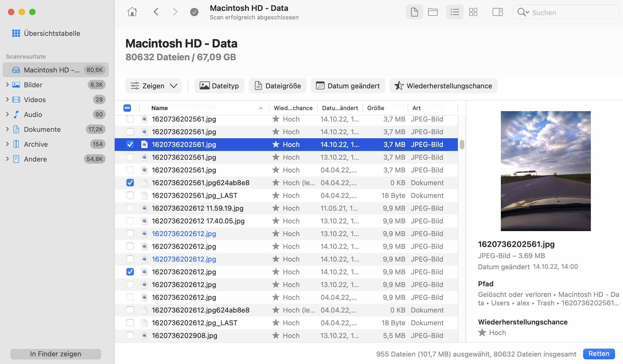Filter by Wiederherstellungschance

point(443,86)
